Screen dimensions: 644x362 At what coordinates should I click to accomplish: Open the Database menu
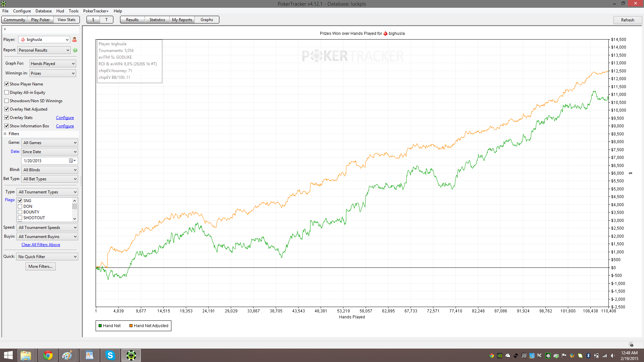click(44, 11)
